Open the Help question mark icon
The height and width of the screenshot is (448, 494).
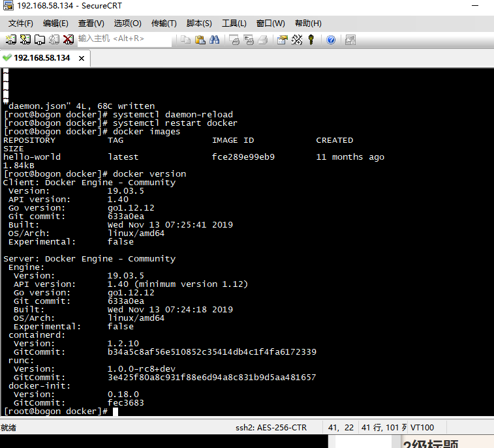(331, 40)
